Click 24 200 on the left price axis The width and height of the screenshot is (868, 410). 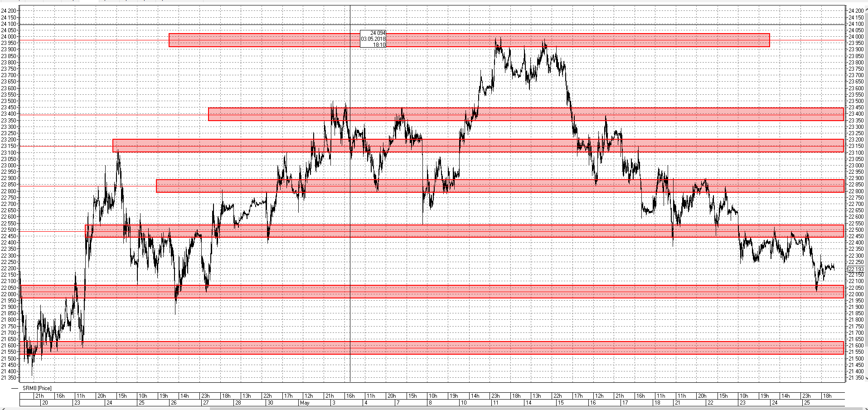(x=9, y=11)
